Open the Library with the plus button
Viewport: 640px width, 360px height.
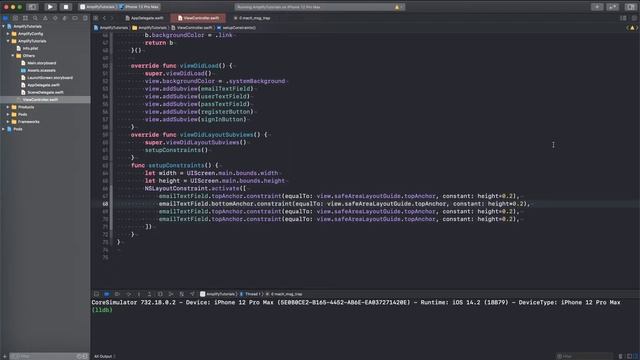pos(597,7)
